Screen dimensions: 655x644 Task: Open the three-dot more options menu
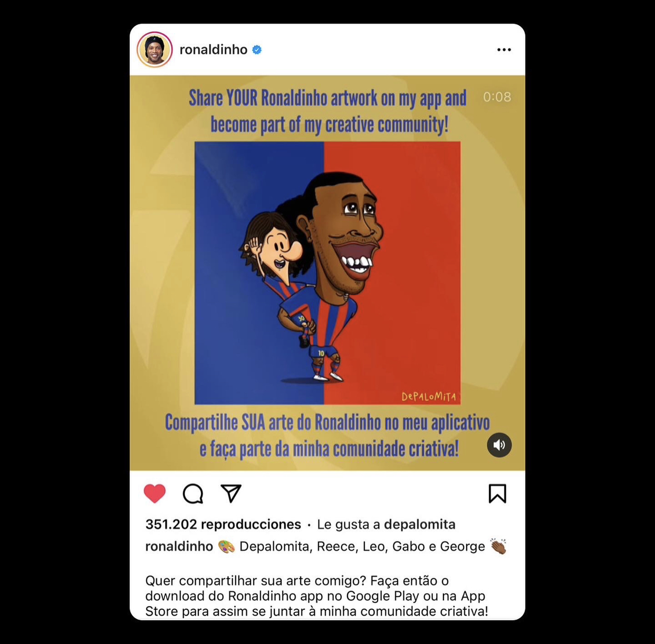(x=504, y=50)
